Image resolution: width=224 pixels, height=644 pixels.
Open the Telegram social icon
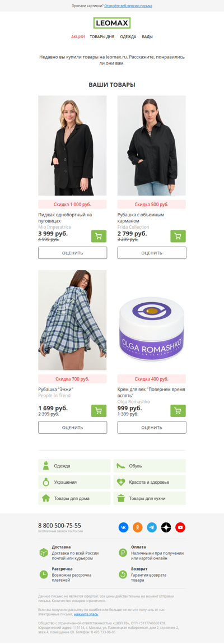pos(152,527)
